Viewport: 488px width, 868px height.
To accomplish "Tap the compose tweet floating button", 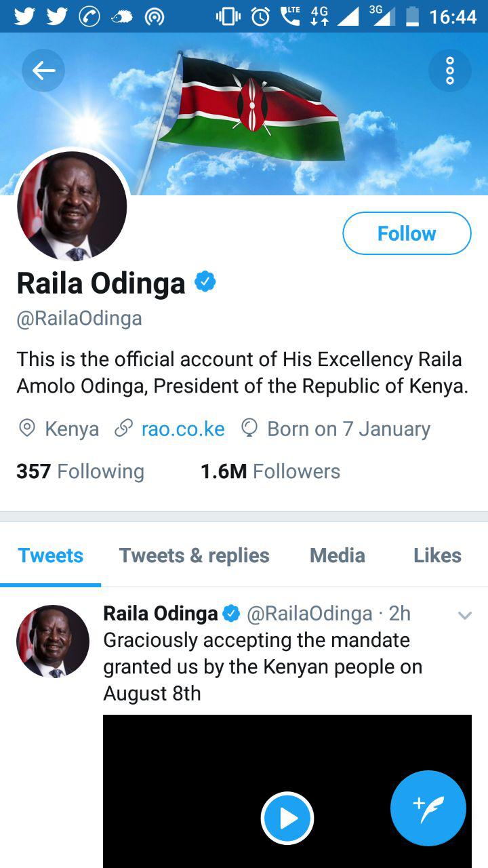I will click(x=428, y=808).
